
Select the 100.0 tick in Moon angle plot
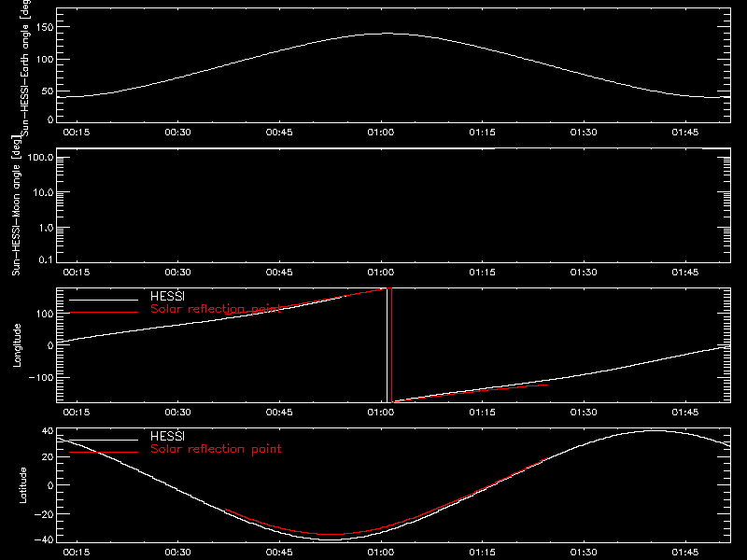point(40,158)
